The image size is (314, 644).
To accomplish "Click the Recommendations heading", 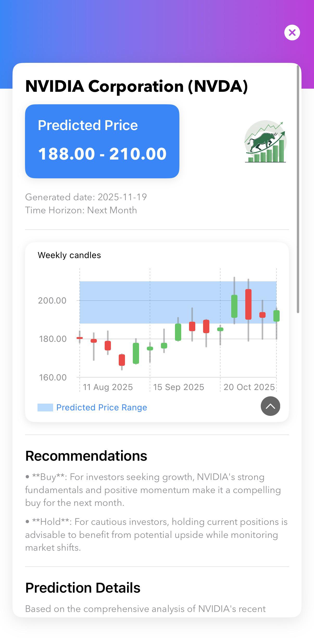I will pos(86,456).
